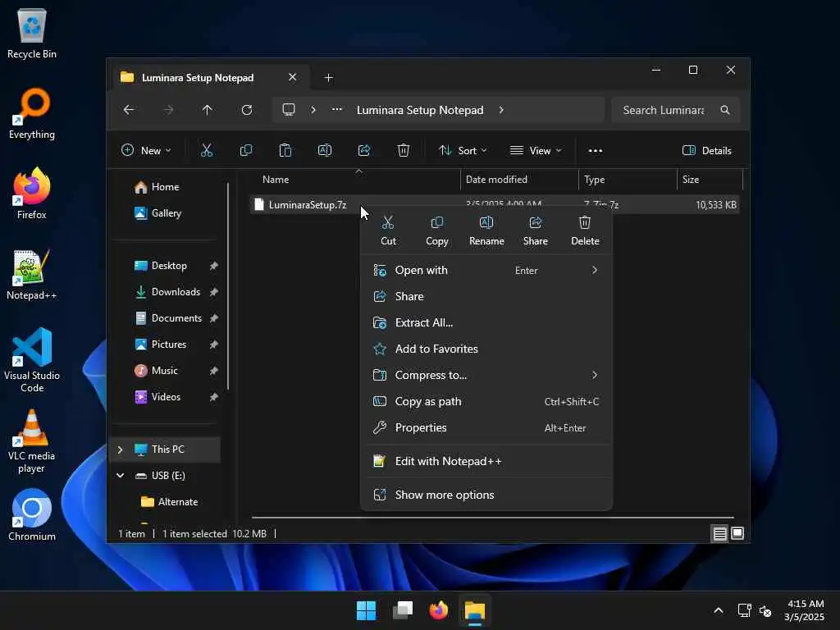Open Everything search desktop shortcut

(32, 113)
